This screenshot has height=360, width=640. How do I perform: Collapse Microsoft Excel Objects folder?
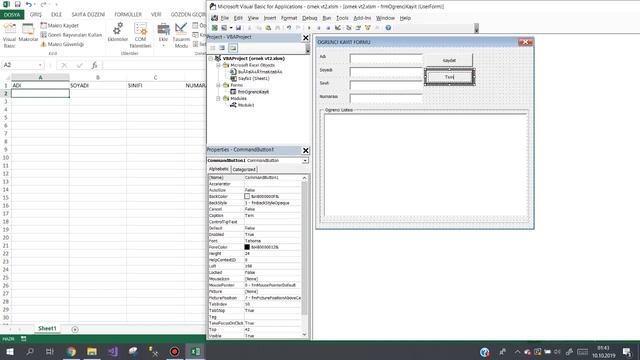coord(218,65)
